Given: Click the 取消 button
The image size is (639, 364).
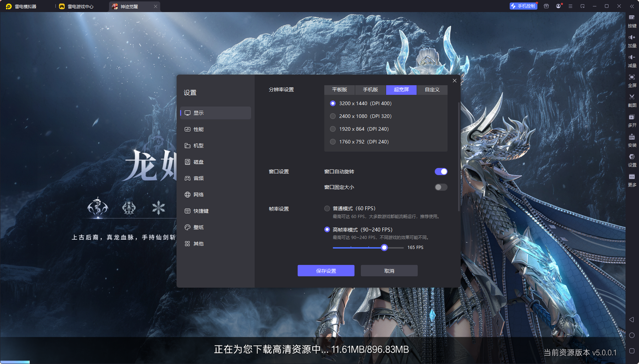Looking at the screenshot, I should [389, 271].
